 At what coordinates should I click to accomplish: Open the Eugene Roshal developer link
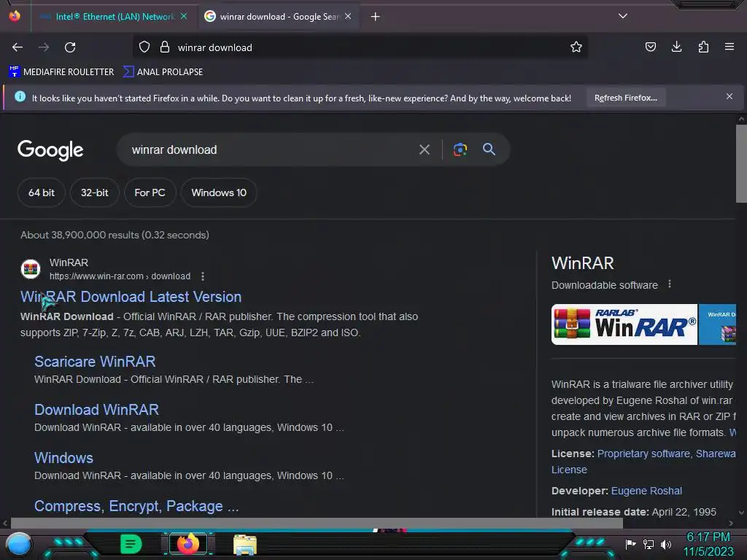point(646,491)
